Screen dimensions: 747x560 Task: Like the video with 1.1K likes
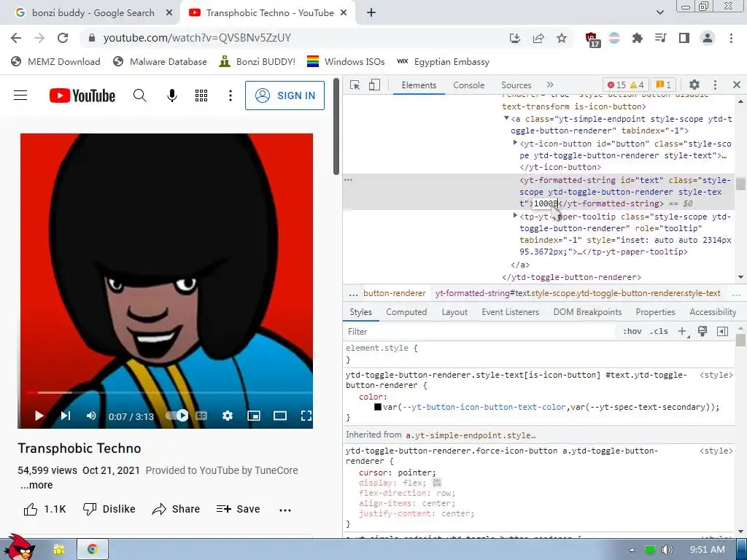pos(44,509)
